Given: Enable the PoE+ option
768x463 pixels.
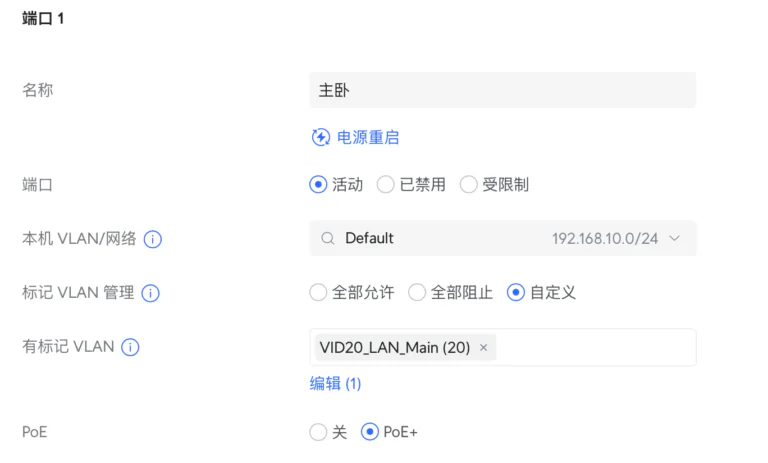Looking at the screenshot, I should tap(370, 432).
